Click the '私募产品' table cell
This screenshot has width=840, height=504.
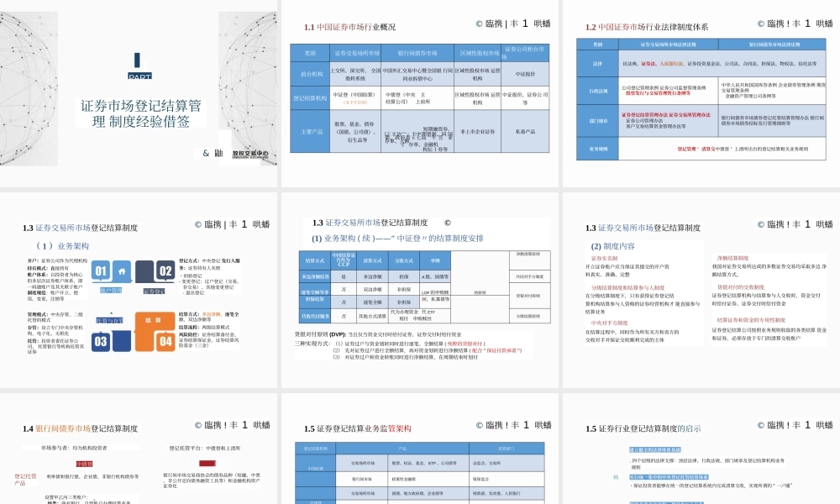[x=525, y=131]
